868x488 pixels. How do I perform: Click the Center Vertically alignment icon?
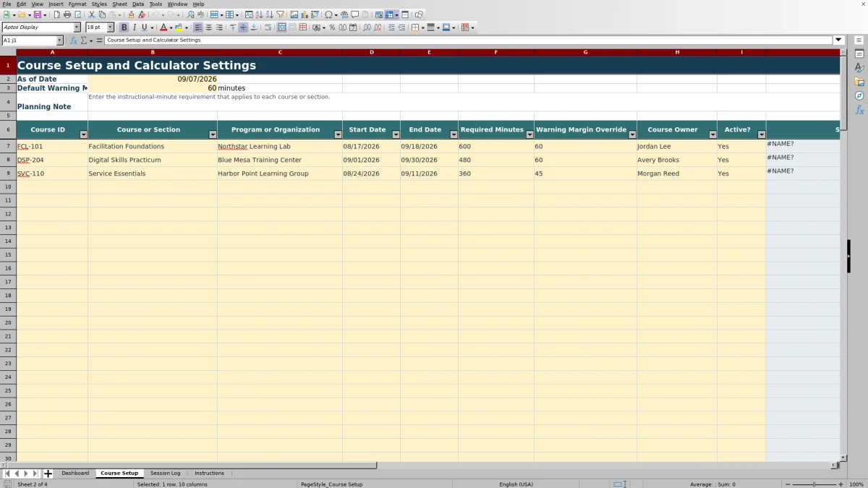[x=243, y=27]
